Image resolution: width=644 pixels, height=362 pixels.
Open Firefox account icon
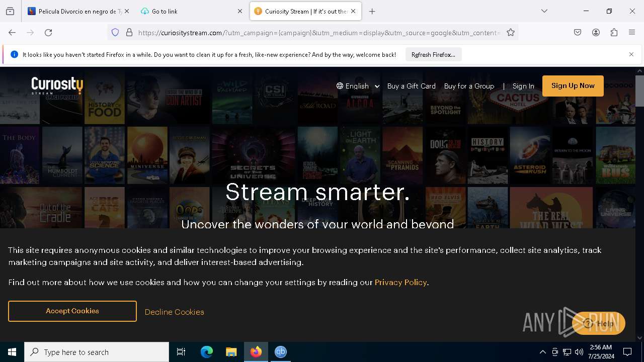pyautogui.click(x=596, y=33)
